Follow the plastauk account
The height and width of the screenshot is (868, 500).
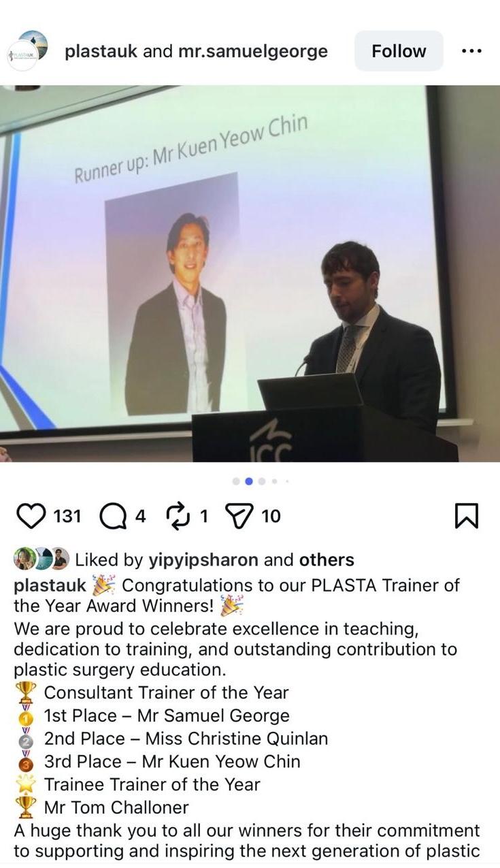tap(399, 51)
